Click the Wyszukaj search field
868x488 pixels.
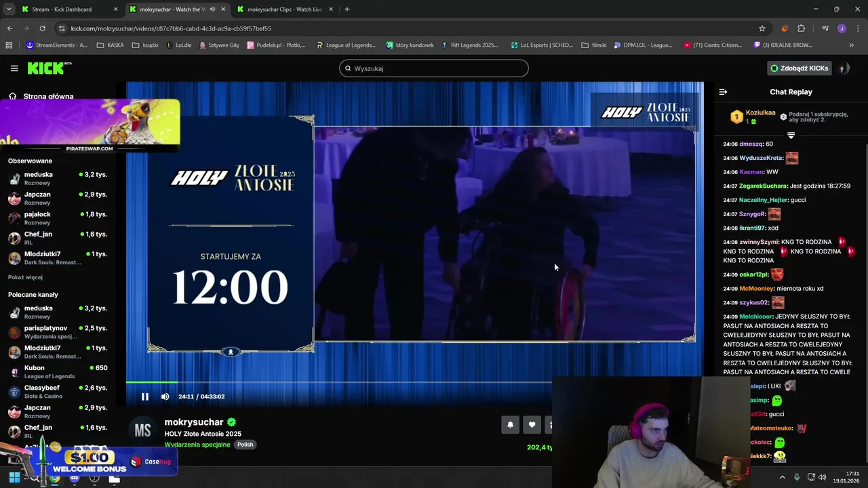[434, 68]
